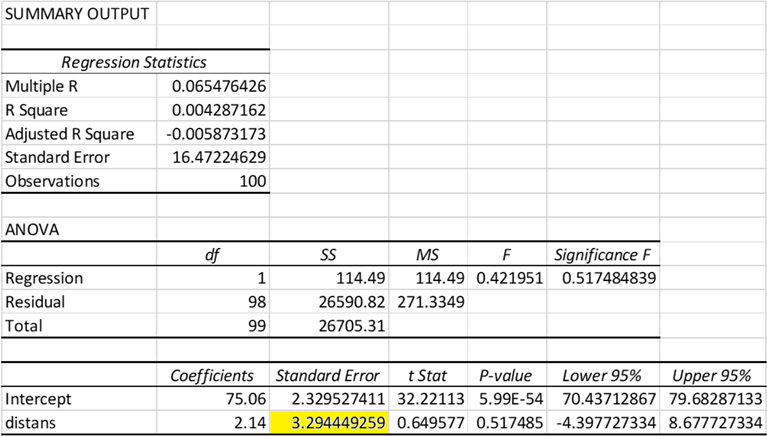Click the Intercept P-value 5.99E-54

510,400
